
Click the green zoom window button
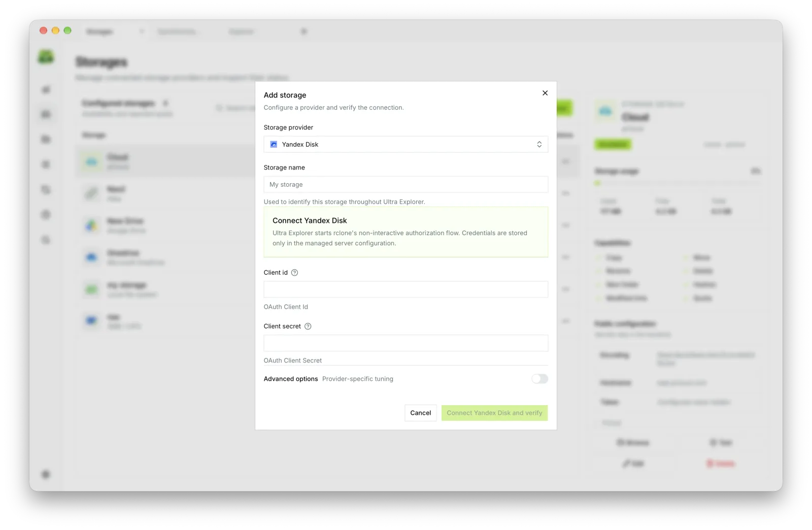point(67,30)
